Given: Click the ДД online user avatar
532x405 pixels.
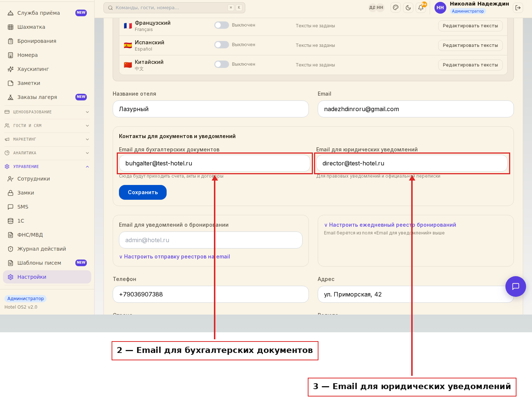Looking at the screenshot, I should pos(372,7).
